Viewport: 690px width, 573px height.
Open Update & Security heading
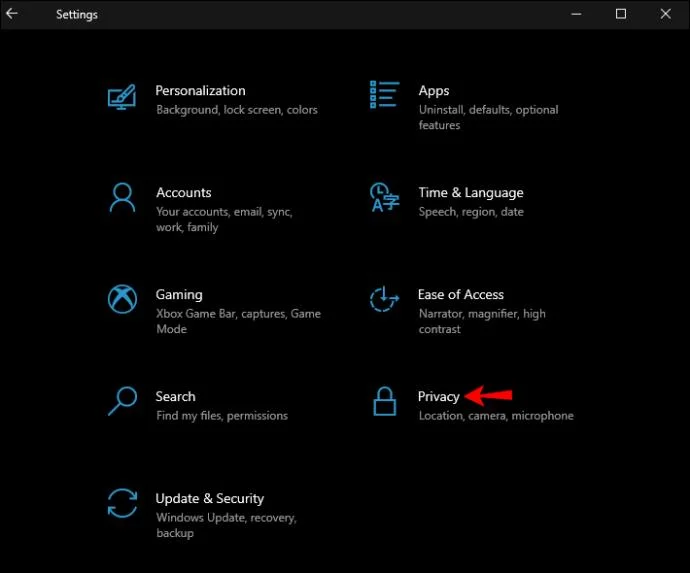209,499
